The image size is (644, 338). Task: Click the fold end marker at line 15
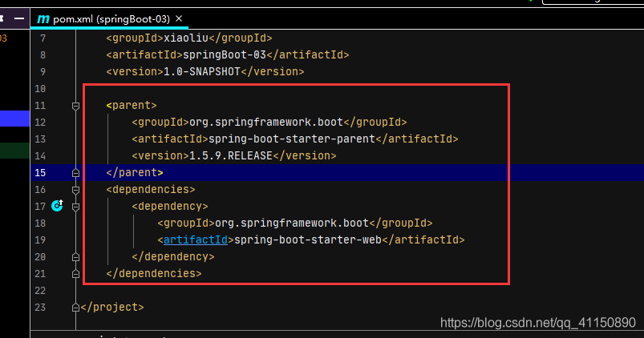click(x=75, y=172)
